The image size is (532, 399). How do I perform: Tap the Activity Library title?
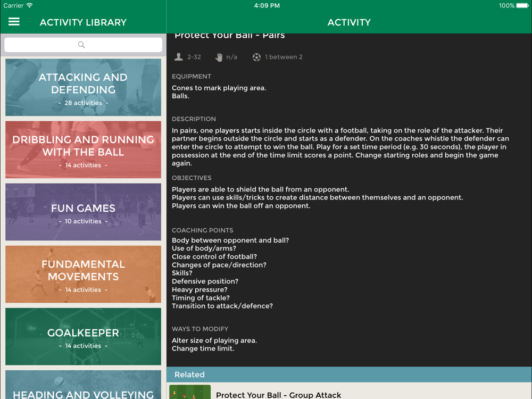click(x=83, y=22)
